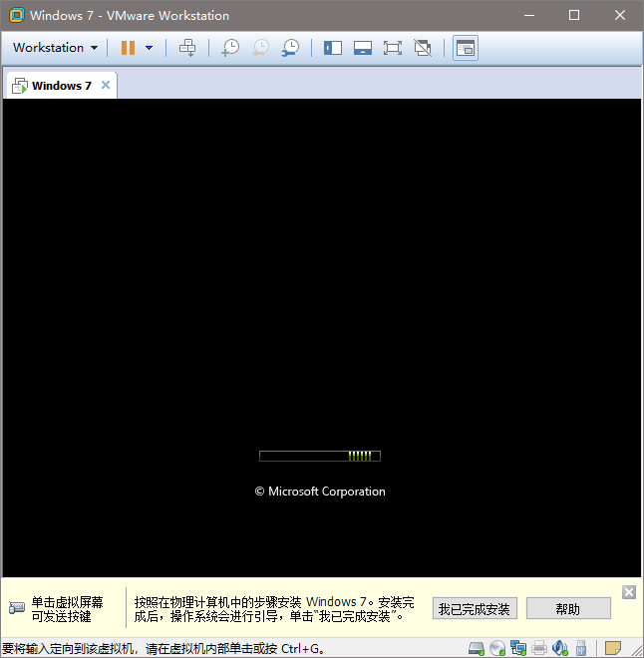Click the network adapter status icon
The height and width of the screenshot is (658, 644).
click(518, 648)
